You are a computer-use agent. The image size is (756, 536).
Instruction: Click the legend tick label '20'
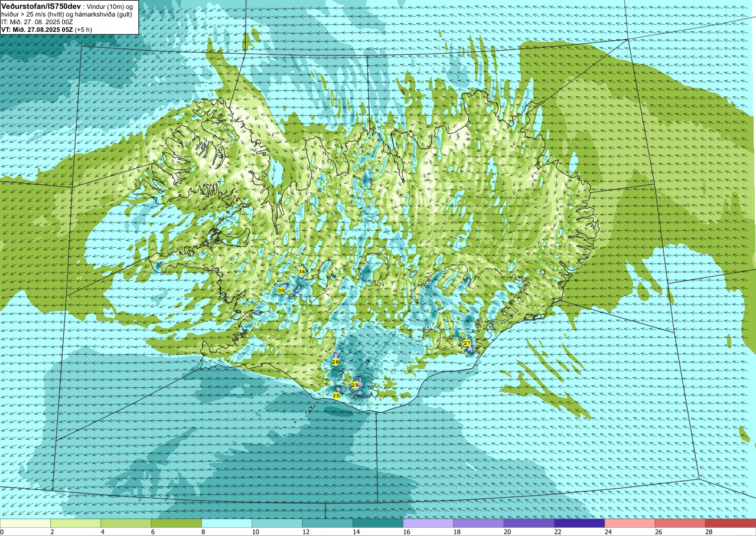(506, 532)
